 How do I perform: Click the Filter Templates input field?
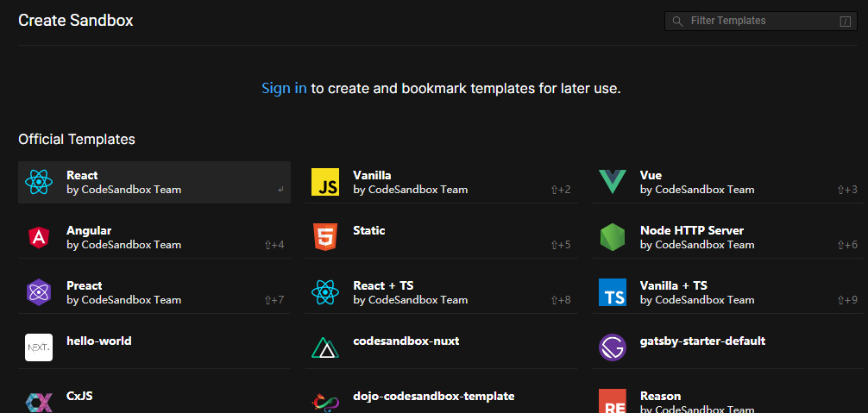point(761,21)
